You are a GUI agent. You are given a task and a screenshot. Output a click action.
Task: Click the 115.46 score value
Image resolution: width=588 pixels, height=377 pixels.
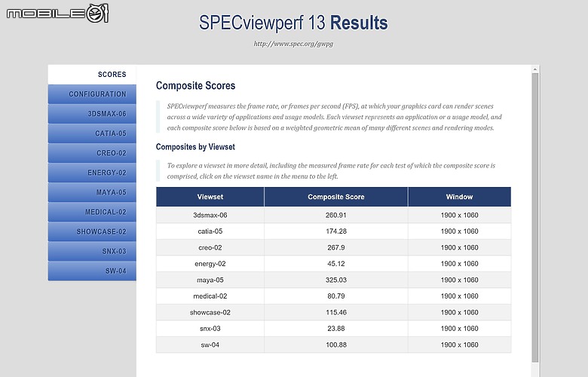pos(336,312)
